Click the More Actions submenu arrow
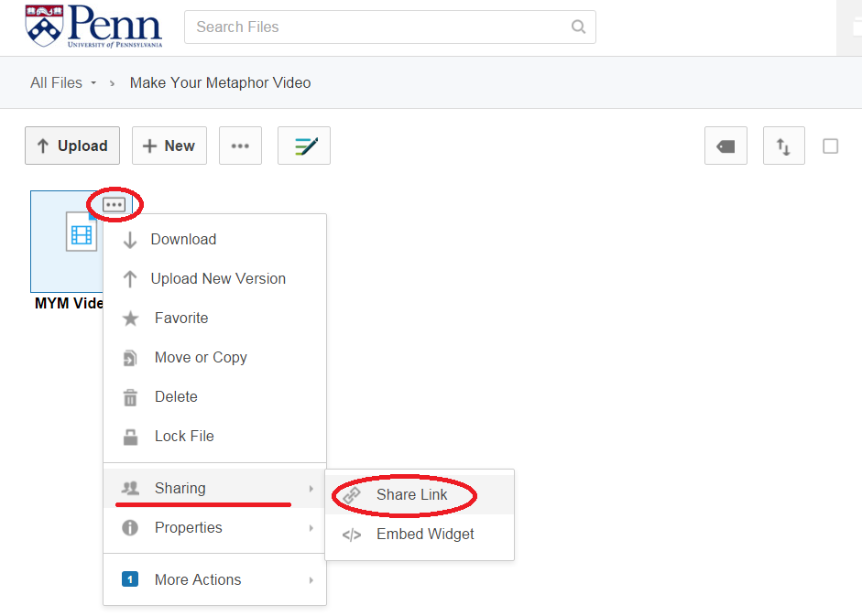The image size is (862, 616). (311, 580)
